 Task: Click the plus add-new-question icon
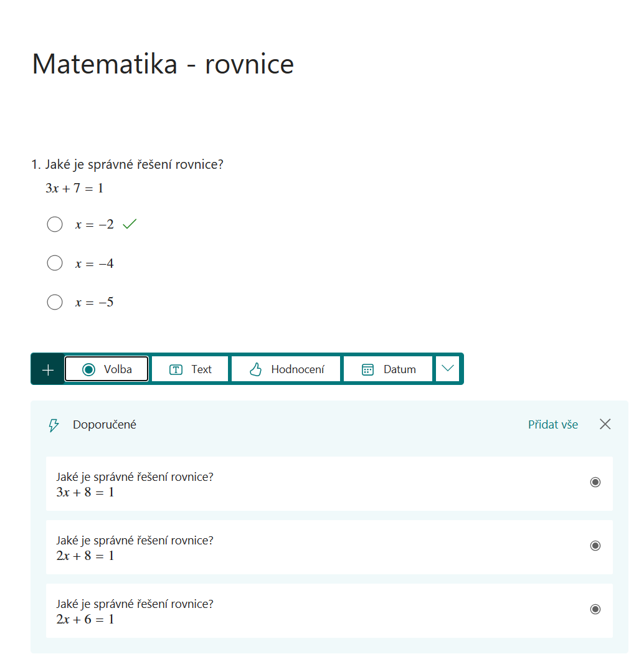click(48, 369)
